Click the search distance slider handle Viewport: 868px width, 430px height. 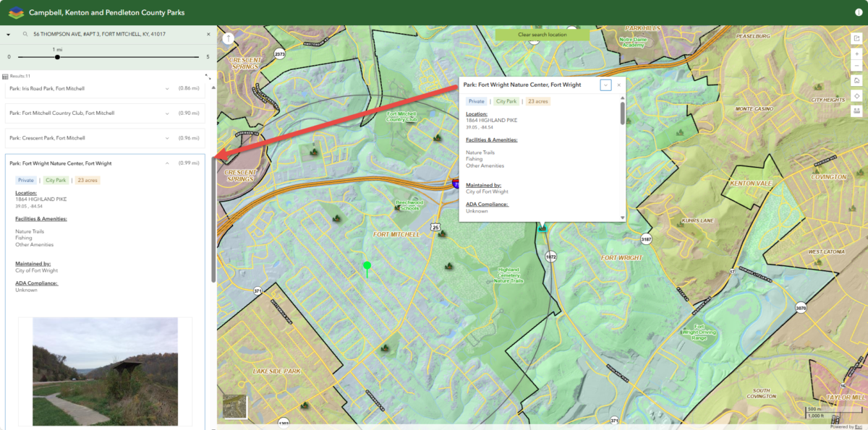click(57, 56)
